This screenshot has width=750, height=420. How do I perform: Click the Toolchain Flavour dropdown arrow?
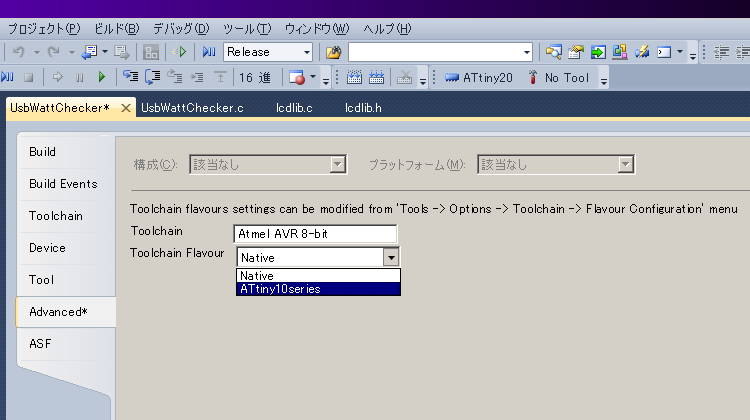click(x=391, y=257)
